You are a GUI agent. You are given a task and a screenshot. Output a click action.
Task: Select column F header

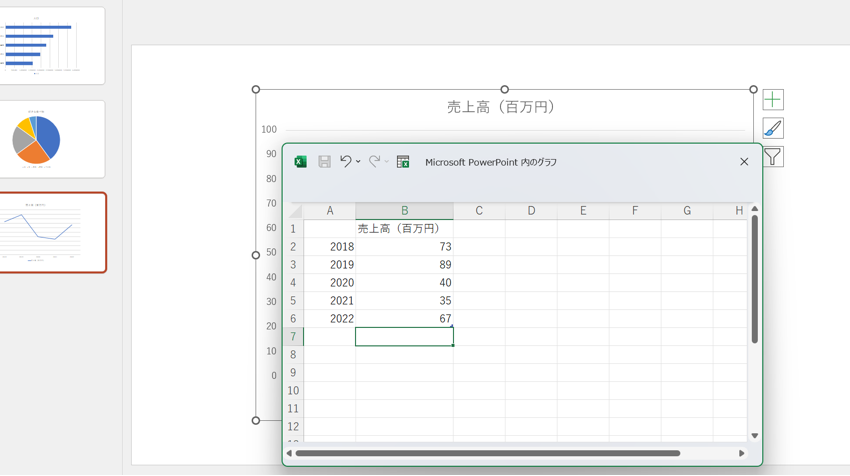point(635,211)
